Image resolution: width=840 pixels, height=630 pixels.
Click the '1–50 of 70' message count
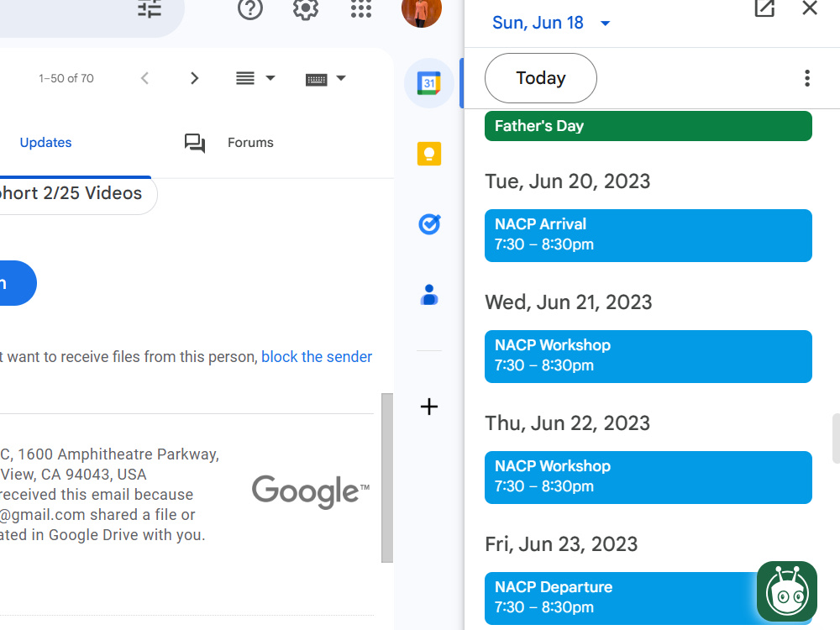pyautogui.click(x=66, y=78)
